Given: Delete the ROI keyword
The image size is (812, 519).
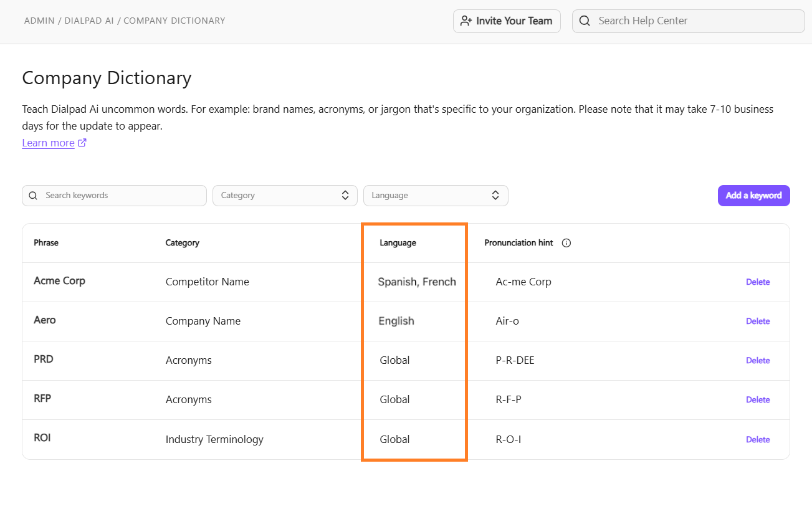Looking at the screenshot, I should [x=758, y=440].
